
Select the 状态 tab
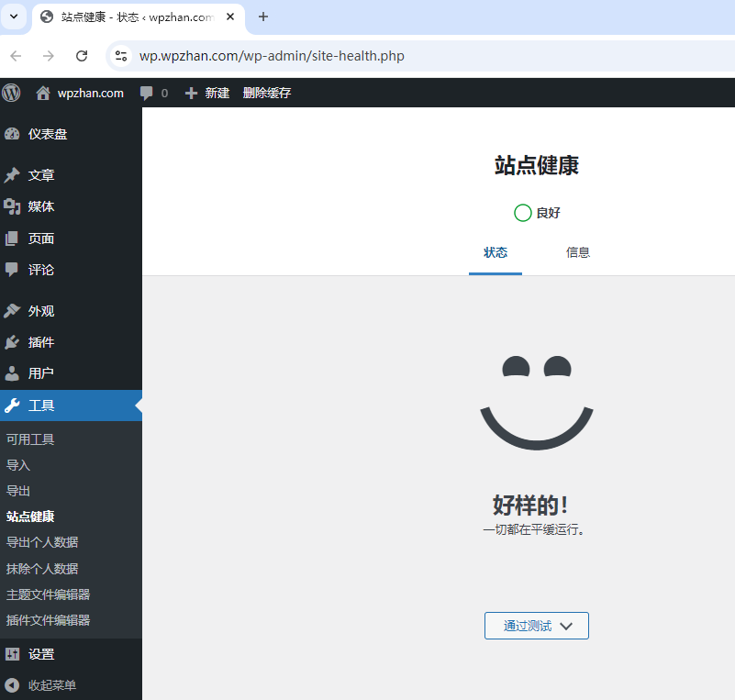[496, 252]
